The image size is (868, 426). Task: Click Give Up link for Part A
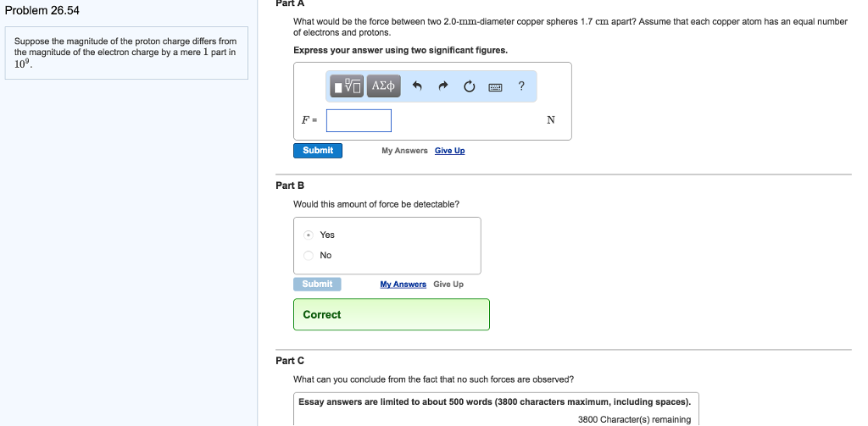click(x=449, y=151)
